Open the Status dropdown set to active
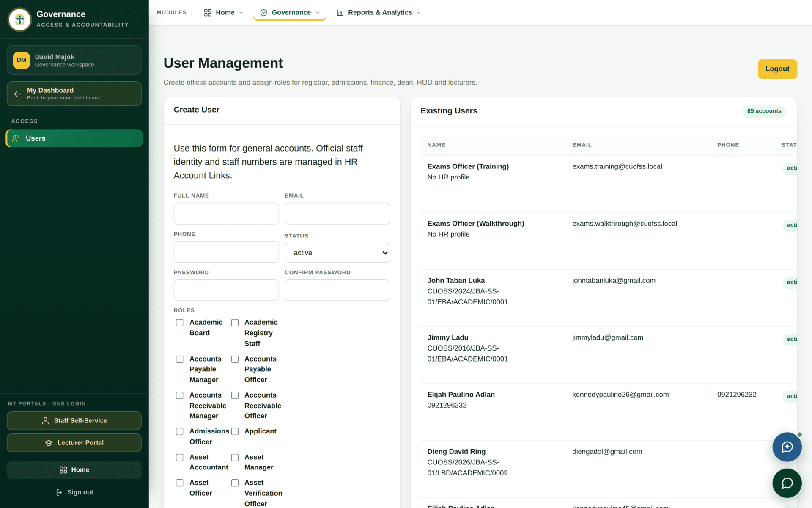 point(337,253)
